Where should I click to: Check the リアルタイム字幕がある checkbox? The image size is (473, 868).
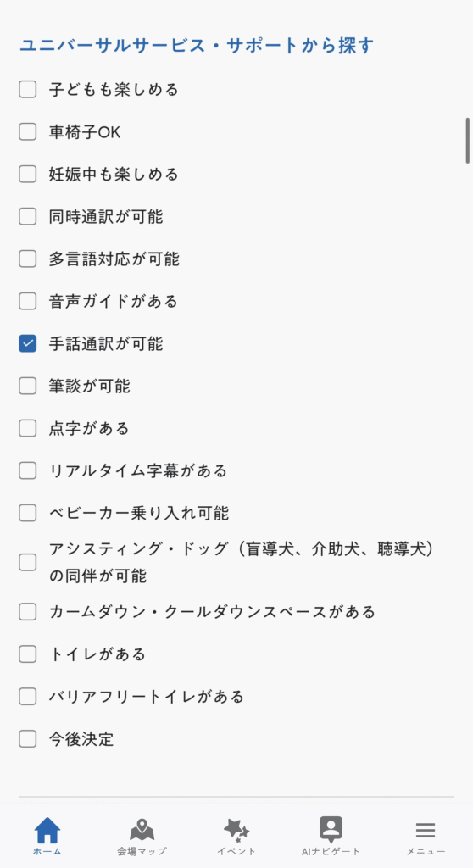28,470
